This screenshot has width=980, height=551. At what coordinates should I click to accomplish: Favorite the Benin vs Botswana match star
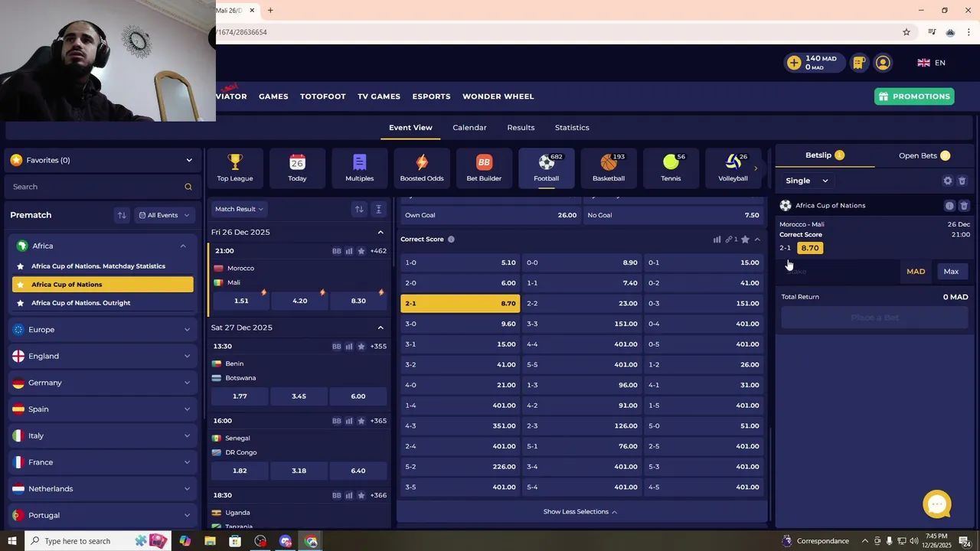coord(361,347)
